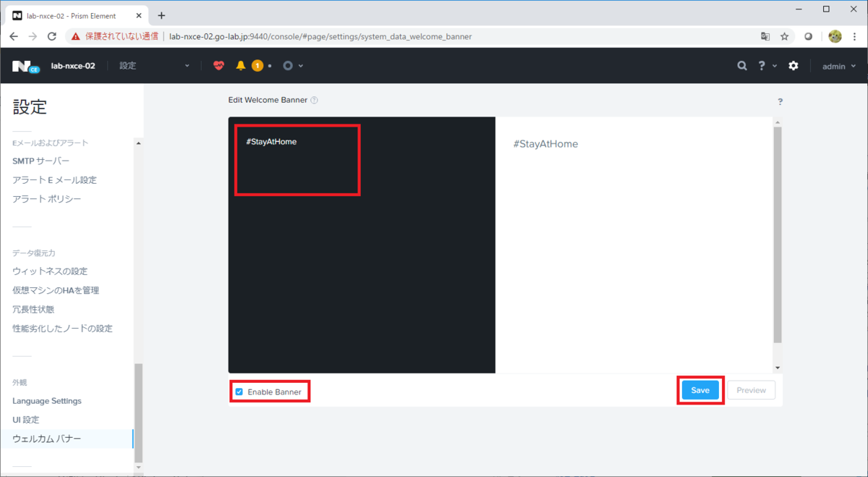Open the admin user dropdown
Image resolution: width=868 pixels, height=477 pixels.
(x=838, y=66)
